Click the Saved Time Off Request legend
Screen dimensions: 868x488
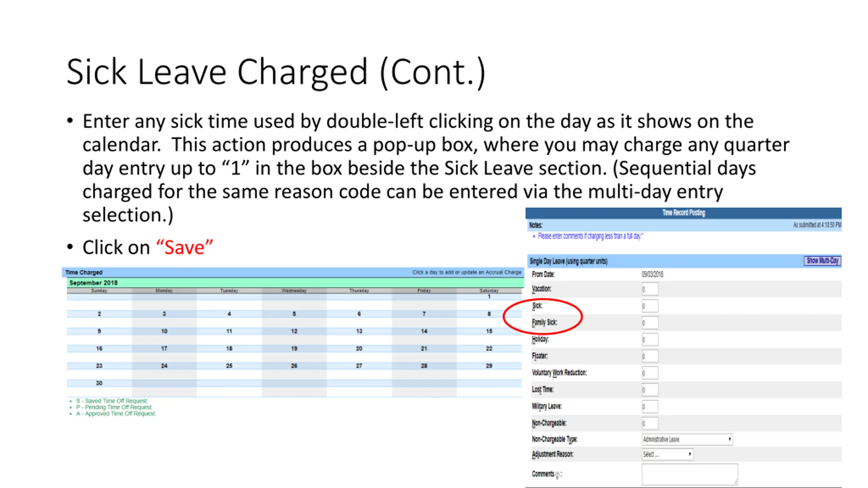coord(112,401)
